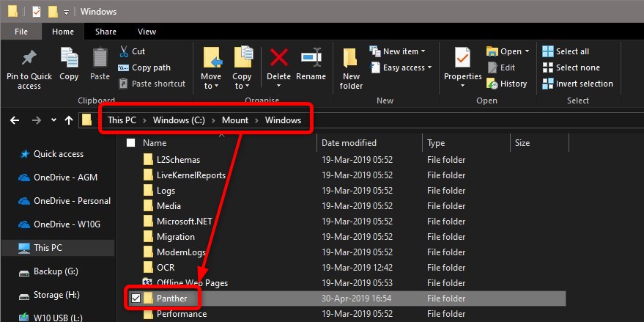Click Mount breadcrumb segment

[x=235, y=120]
